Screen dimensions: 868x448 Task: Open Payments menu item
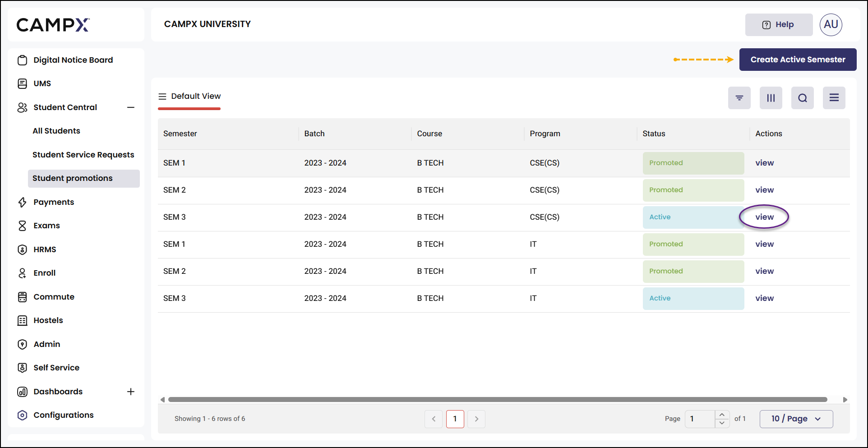(x=54, y=202)
